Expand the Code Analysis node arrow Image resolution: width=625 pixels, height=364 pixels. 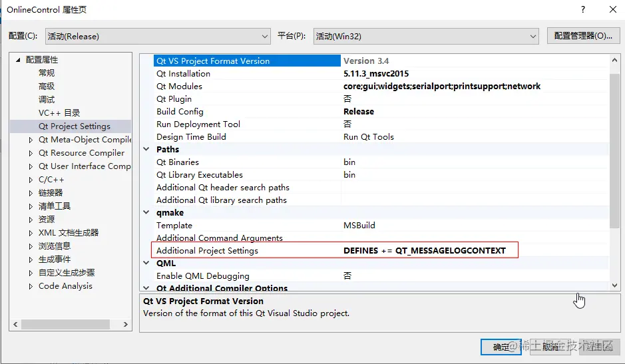(x=31, y=286)
